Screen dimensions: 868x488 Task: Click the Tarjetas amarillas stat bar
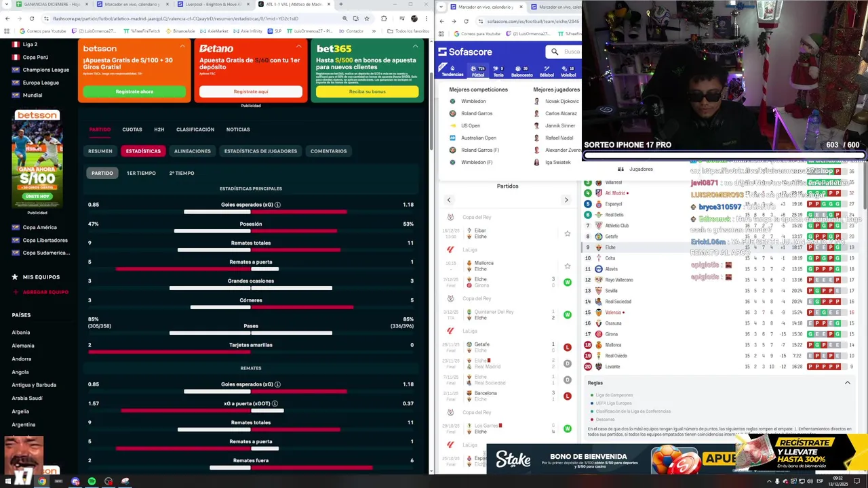tap(251, 351)
